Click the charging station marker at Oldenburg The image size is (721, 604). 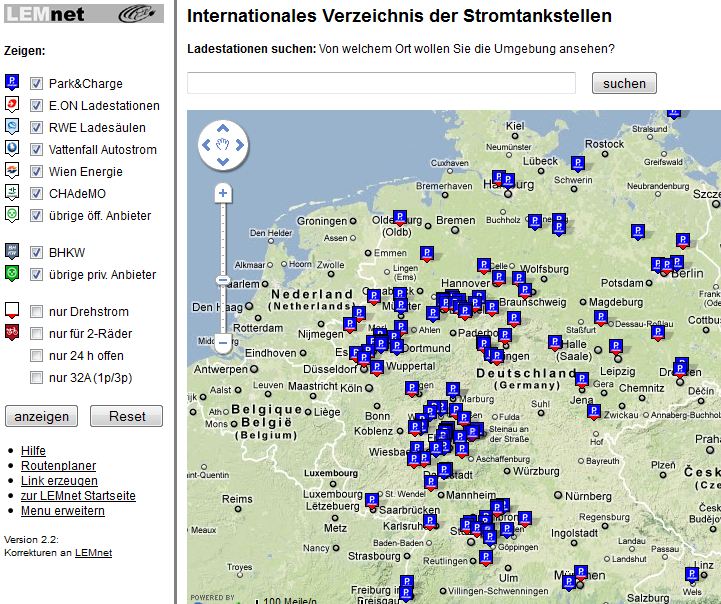click(x=400, y=217)
